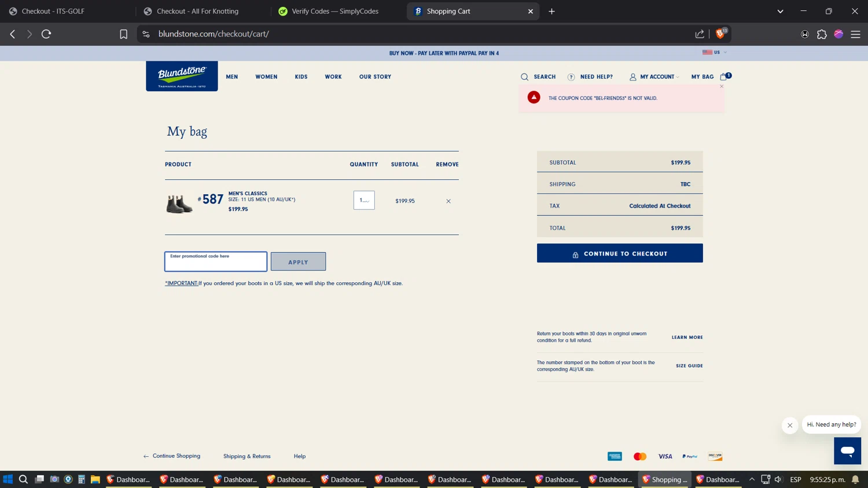The width and height of the screenshot is (868, 488).
Task: Click the boot product thumbnail
Action: coord(179,204)
